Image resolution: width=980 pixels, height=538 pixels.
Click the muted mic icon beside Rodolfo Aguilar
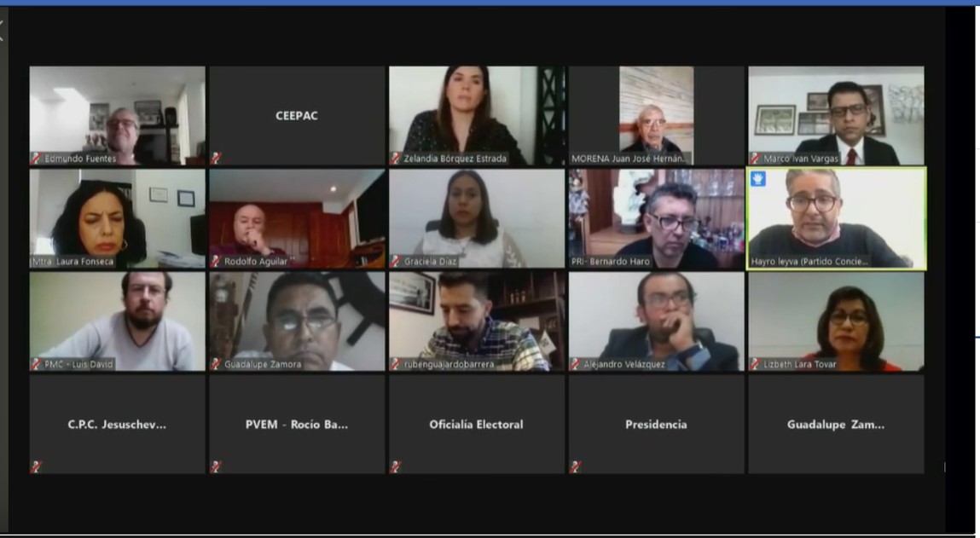tap(216, 262)
